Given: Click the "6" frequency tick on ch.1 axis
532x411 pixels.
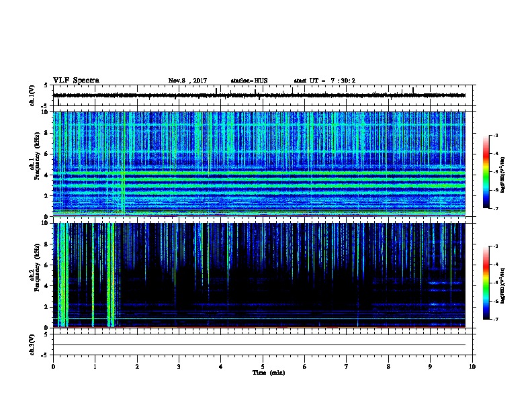Looking at the screenshot, I should 47,154.
